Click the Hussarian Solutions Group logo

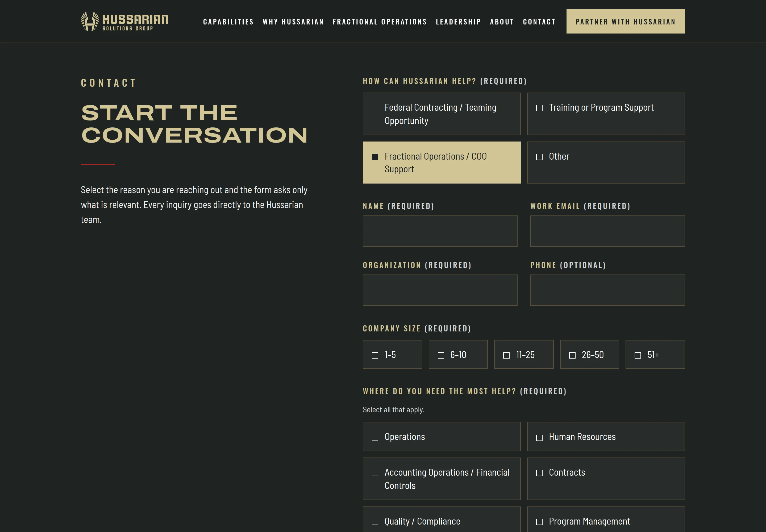[124, 21]
